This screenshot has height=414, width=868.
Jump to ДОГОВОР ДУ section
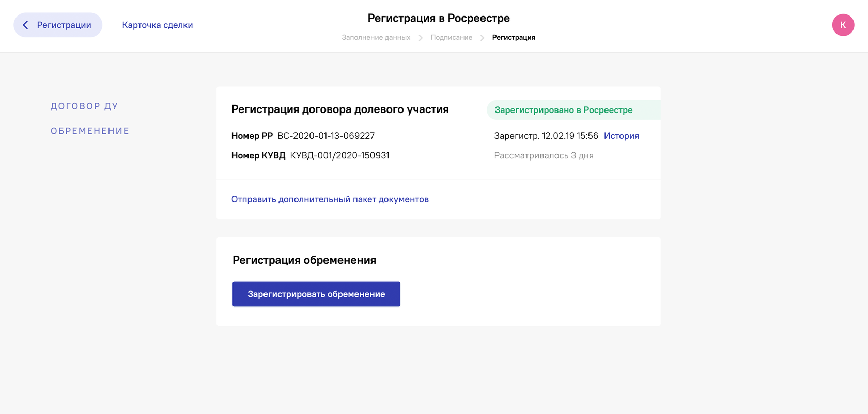pos(84,106)
